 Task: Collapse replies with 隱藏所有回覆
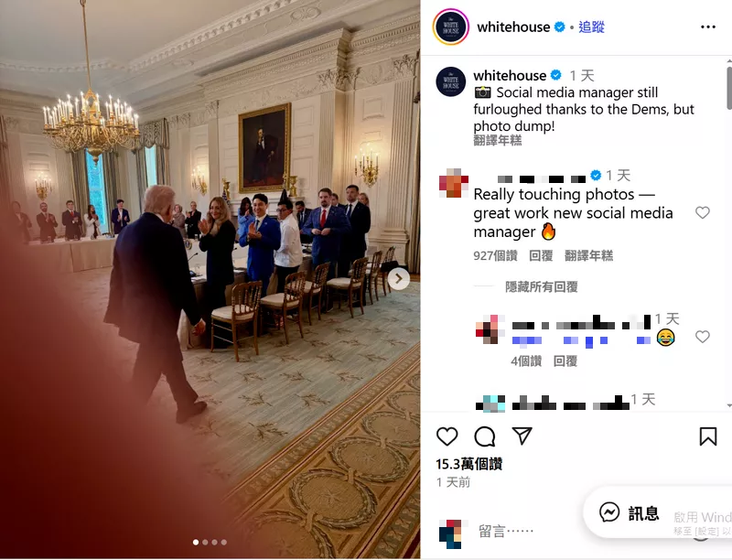pyautogui.click(x=542, y=286)
